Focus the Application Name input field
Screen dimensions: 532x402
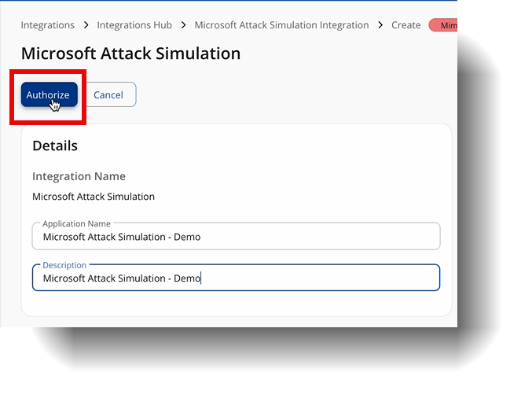tap(236, 237)
